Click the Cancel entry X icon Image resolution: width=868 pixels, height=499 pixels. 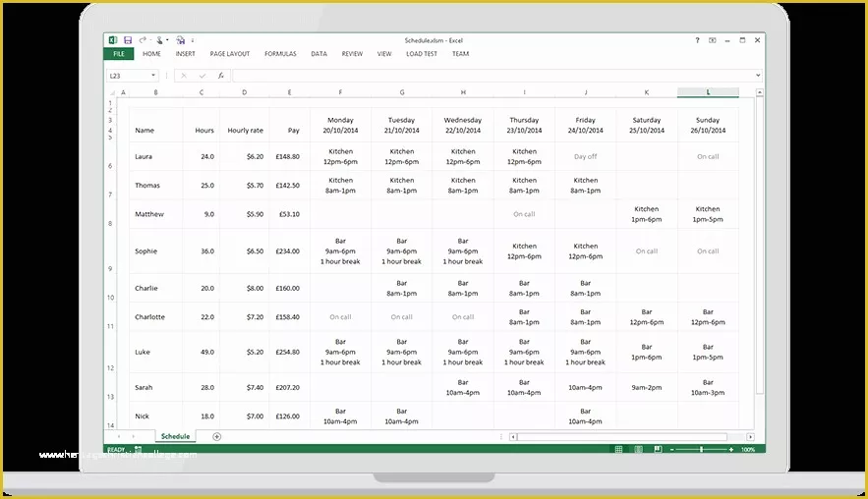pos(184,76)
